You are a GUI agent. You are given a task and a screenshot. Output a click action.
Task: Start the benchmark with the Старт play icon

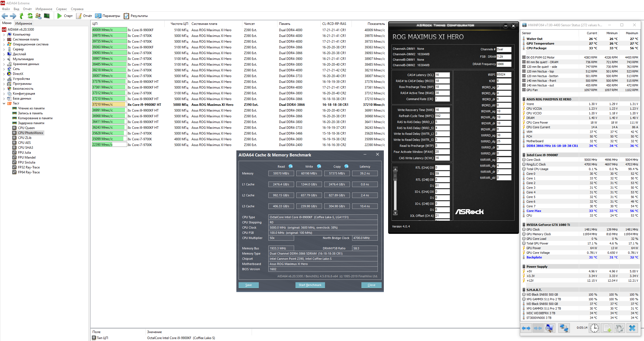click(59, 16)
